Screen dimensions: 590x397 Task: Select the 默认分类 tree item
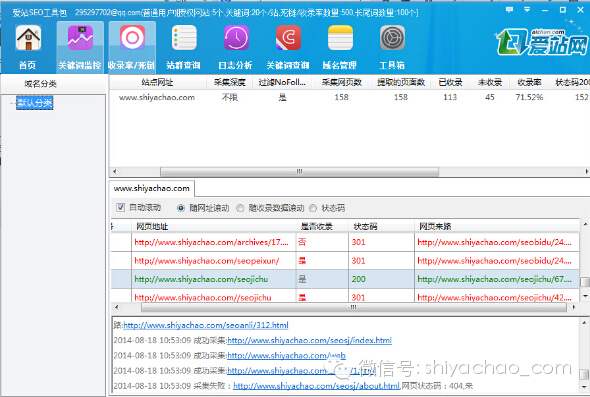click(35, 103)
